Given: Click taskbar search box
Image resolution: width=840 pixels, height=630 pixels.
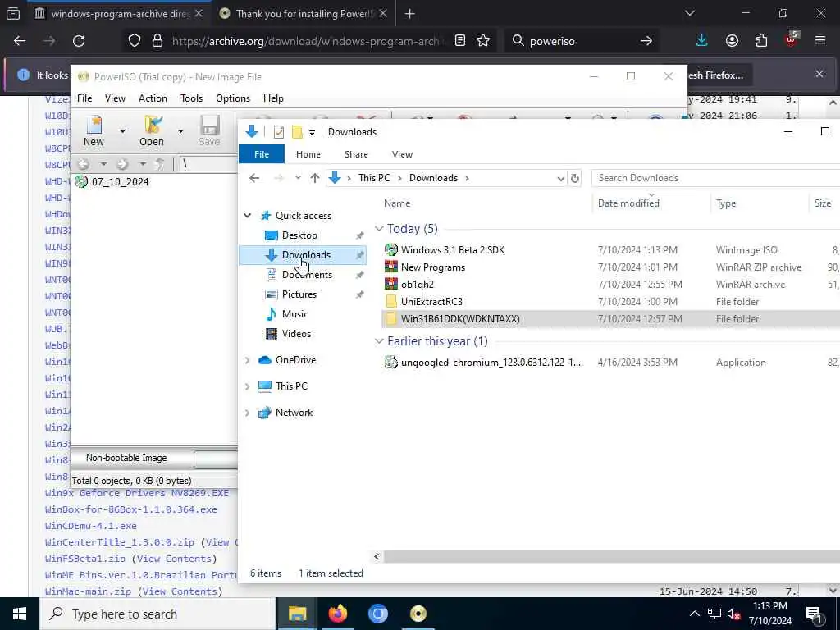Looking at the screenshot, I should point(157,614).
